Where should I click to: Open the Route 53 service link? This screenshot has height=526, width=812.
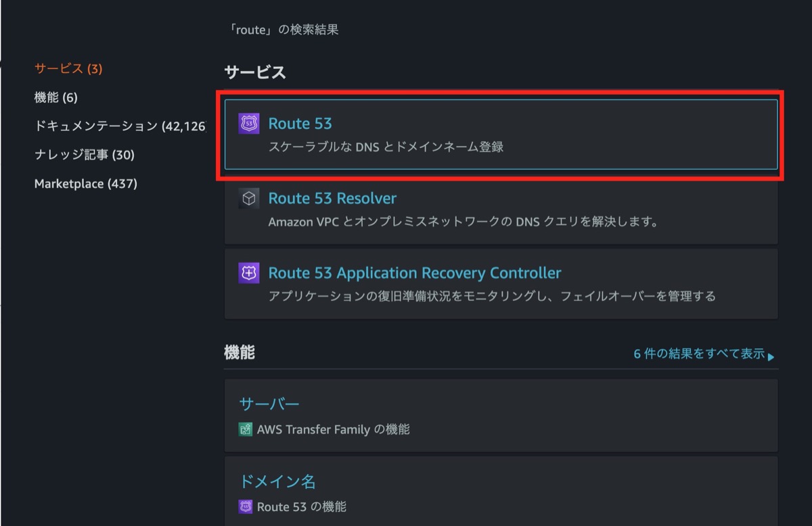pos(300,123)
